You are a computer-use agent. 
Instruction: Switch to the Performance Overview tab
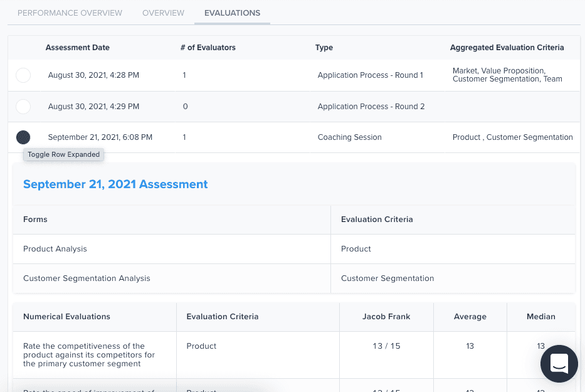click(x=70, y=13)
